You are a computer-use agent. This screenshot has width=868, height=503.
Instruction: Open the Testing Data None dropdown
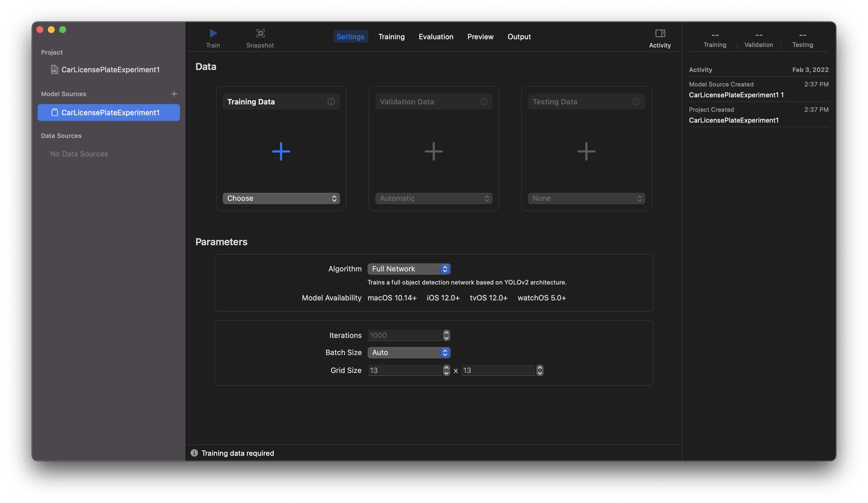click(x=586, y=198)
